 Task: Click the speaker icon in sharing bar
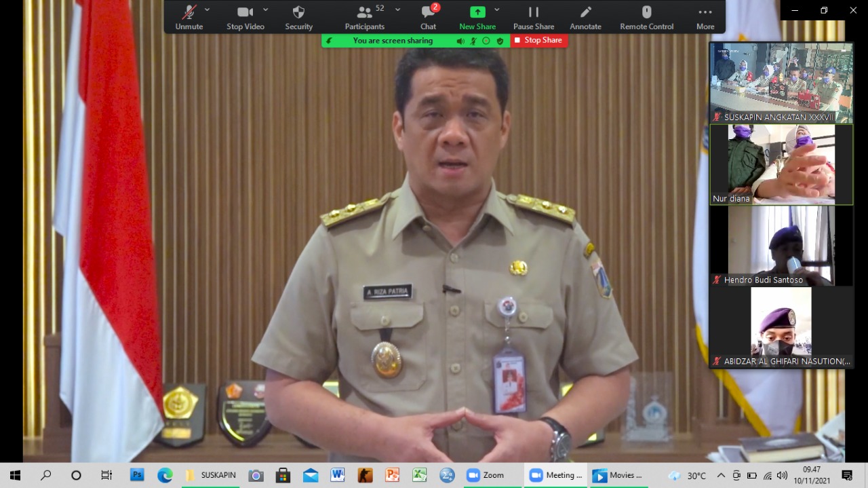coord(460,41)
